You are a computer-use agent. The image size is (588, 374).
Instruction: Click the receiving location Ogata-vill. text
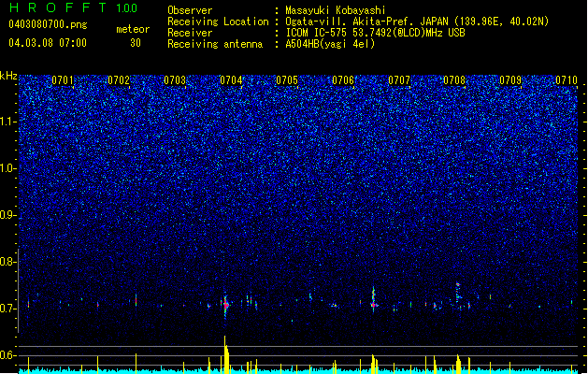click(x=417, y=22)
